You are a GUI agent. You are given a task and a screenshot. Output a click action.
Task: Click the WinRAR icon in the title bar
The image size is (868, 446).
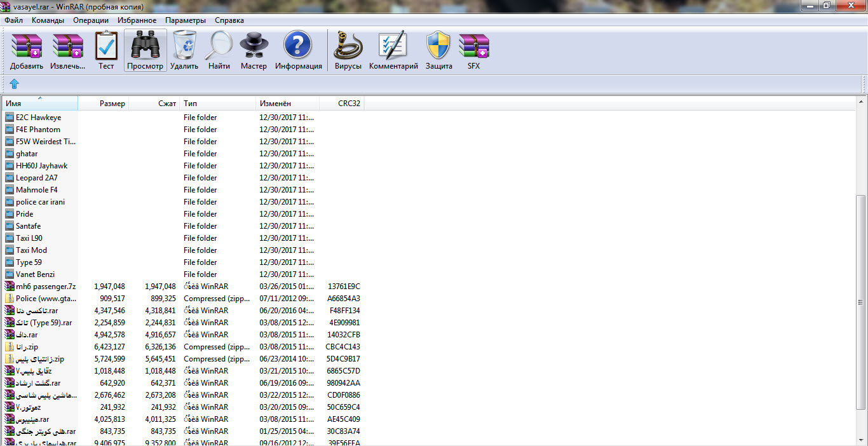[x=6, y=6]
